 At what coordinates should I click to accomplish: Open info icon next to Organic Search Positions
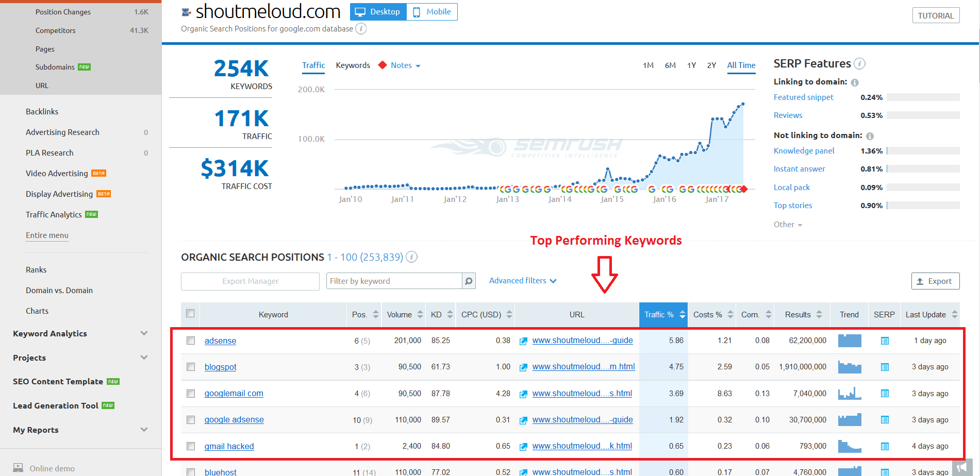[x=411, y=257]
